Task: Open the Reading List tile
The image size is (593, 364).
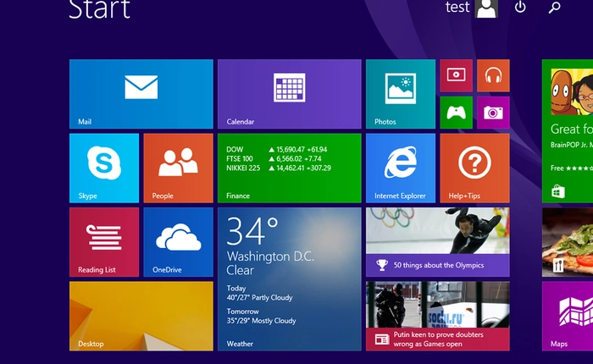Action: click(x=104, y=242)
